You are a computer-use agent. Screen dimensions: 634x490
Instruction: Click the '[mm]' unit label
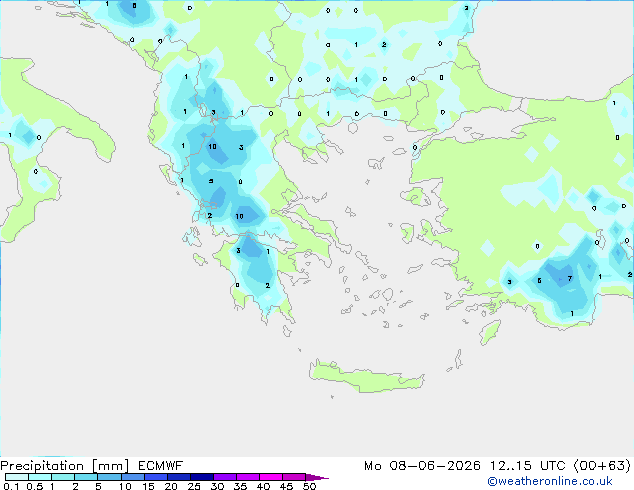pos(110,466)
